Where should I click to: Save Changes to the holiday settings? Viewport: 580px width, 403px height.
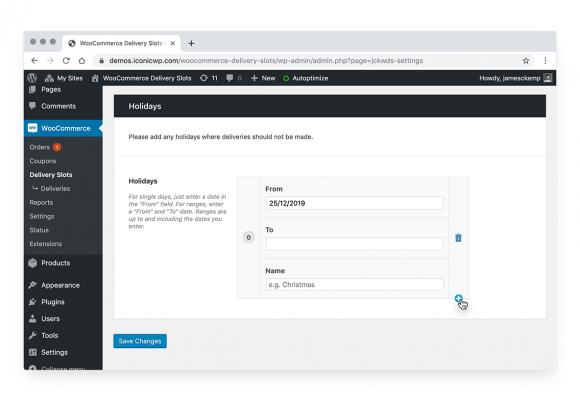tap(140, 341)
